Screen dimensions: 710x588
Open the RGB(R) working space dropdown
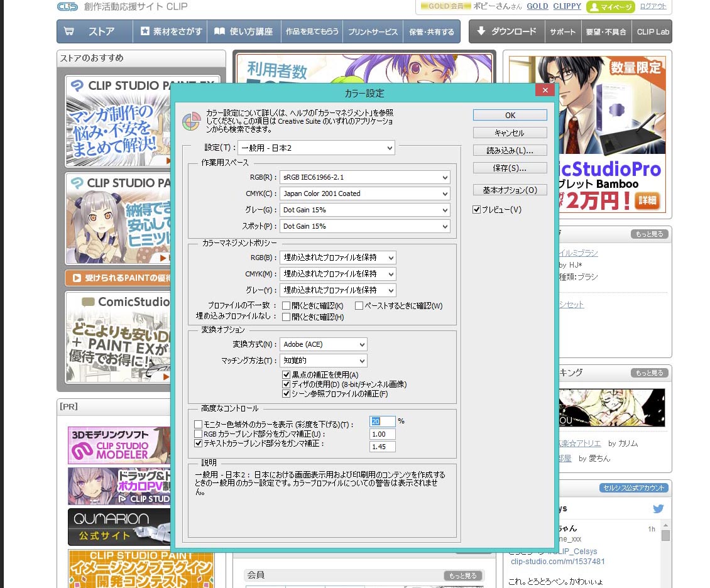click(365, 177)
